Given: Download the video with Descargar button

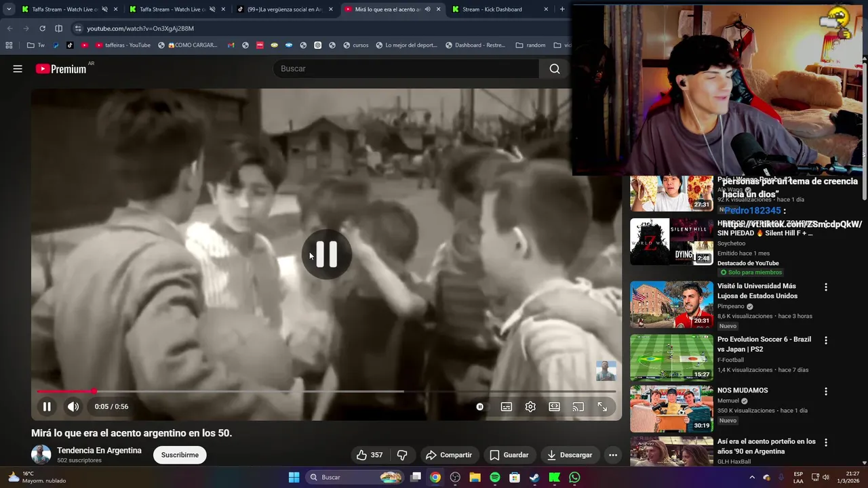Looking at the screenshot, I should pos(570,455).
